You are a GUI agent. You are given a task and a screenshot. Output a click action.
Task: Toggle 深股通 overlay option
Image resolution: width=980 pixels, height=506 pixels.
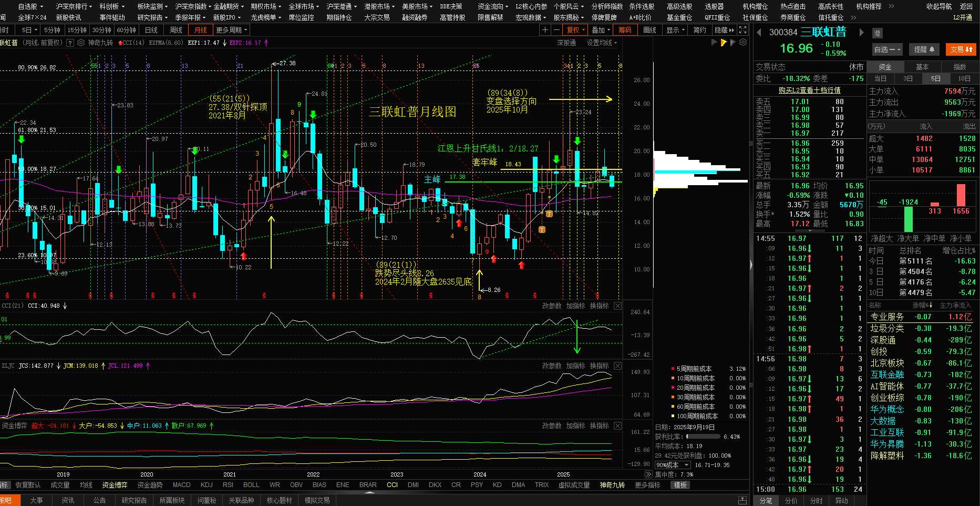click(566, 43)
